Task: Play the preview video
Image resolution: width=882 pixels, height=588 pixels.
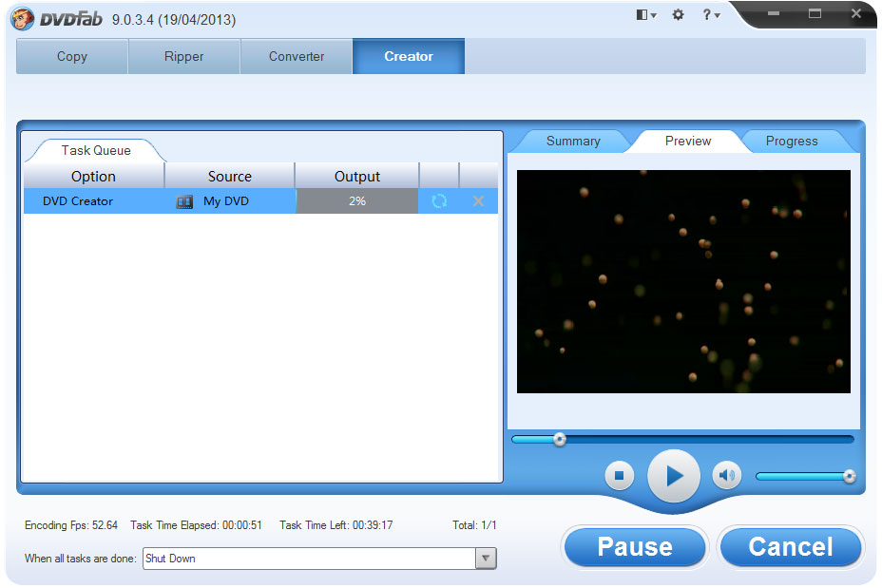Action: (674, 476)
